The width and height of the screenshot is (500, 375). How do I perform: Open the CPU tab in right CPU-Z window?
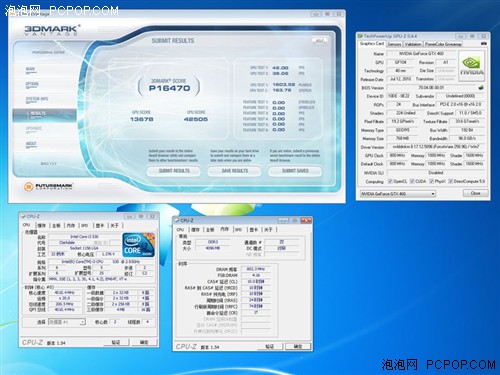(x=180, y=230)
